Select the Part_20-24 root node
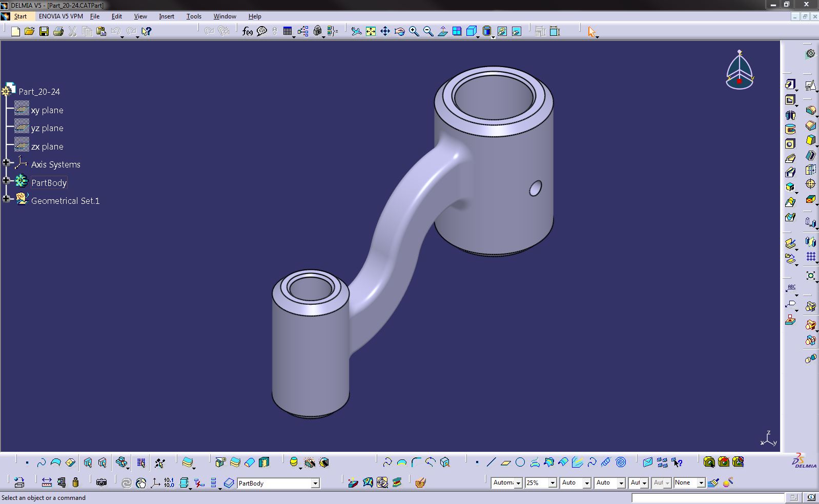Viewport: 819px width, 504px height. tap(39, 92)
